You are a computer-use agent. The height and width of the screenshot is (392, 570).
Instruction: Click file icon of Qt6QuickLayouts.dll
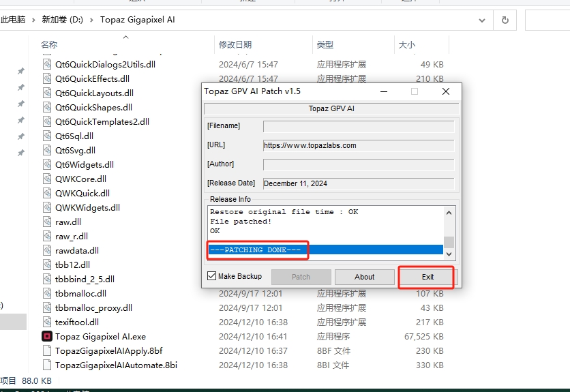[x=47, y=93]
